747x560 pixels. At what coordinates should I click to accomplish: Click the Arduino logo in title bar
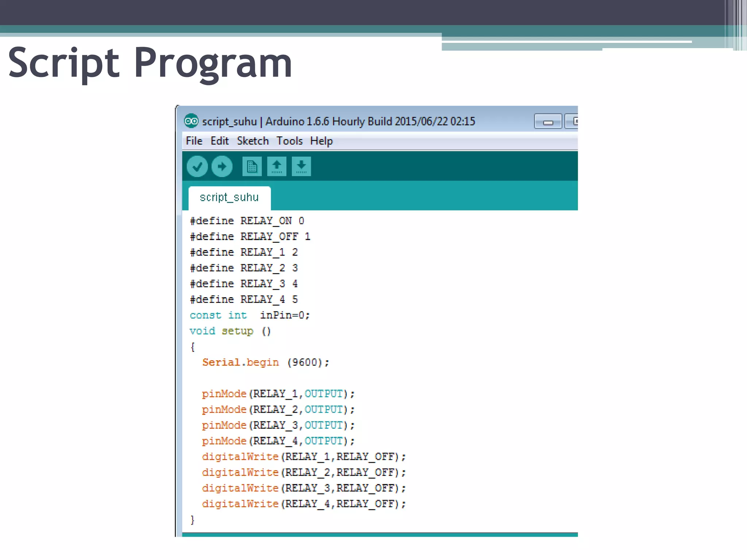(x=191, y=121)
